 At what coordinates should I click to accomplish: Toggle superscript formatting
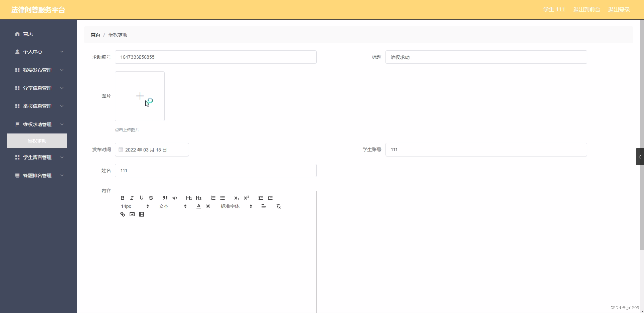246,198
